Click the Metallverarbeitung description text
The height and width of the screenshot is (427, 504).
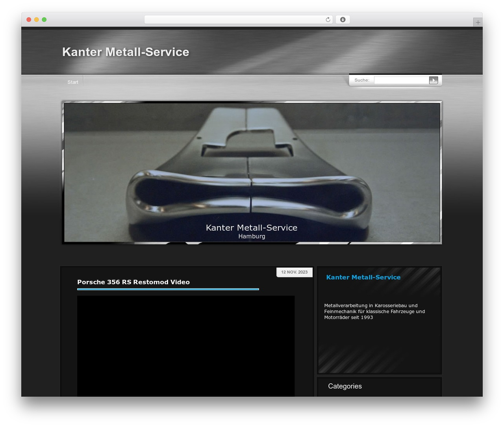pos(374,312)
